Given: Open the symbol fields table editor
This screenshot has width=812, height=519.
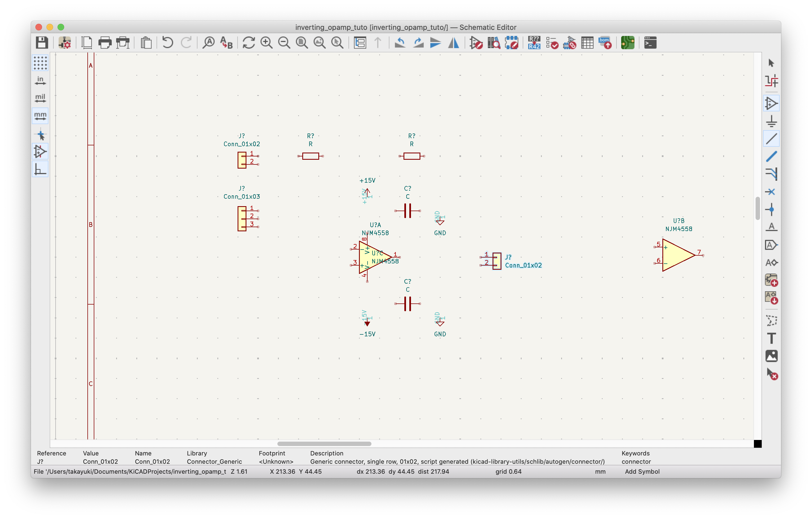Looking at the screenshot, I should [x=587, y=43].
